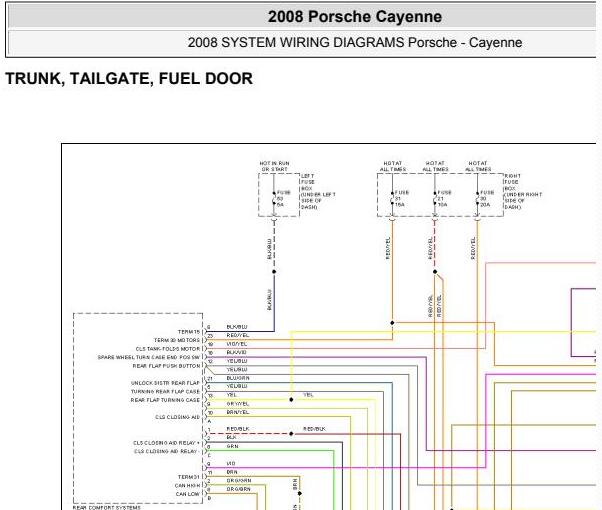Click the "UNLOCK DISTR REAR FLAP" label

(165, 383)
